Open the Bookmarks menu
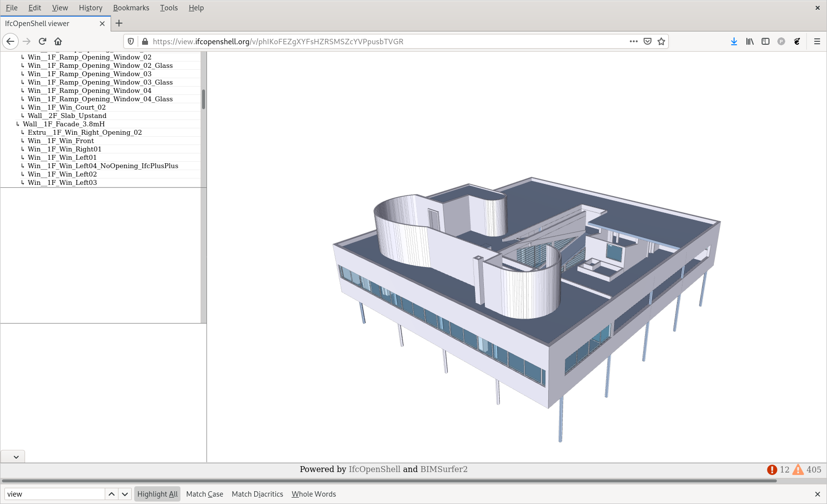Image resolution: width=827 pixels, height=504 pixels. pos(131,8)
